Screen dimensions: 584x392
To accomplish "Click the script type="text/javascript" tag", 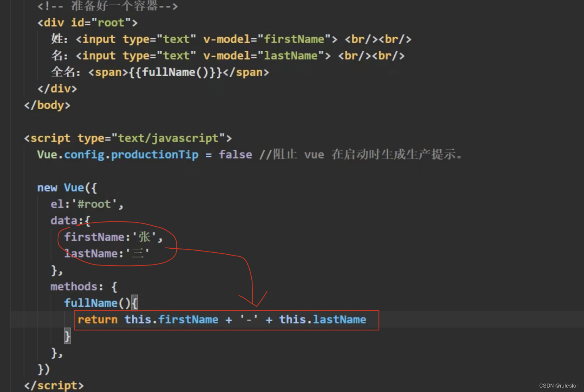I will point(128,138).
